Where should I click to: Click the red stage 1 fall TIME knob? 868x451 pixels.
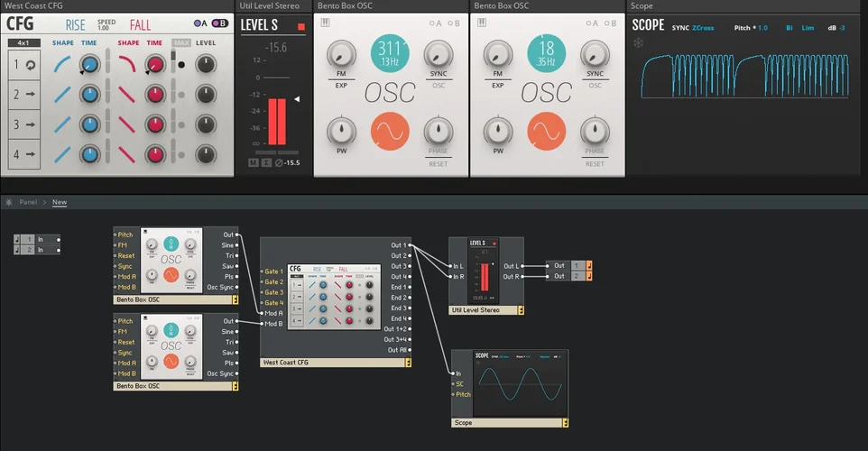click(155, 64)
